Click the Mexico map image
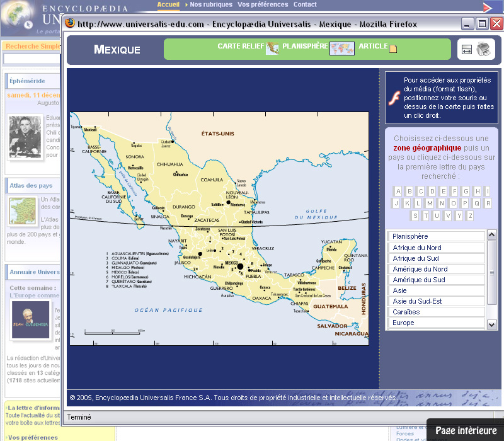Image resolution: width=504 pixels, height=441 pixels. [x=219, y=229]
